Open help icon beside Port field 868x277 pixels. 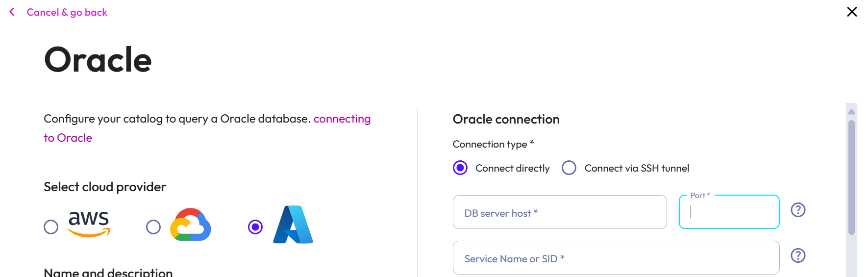(798, 210)
